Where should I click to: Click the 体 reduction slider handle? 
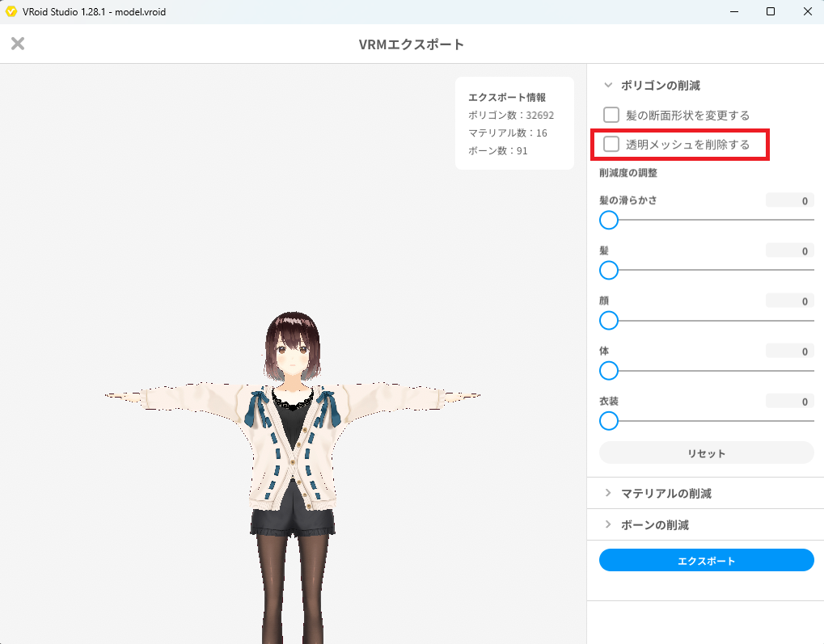(608, 371)
